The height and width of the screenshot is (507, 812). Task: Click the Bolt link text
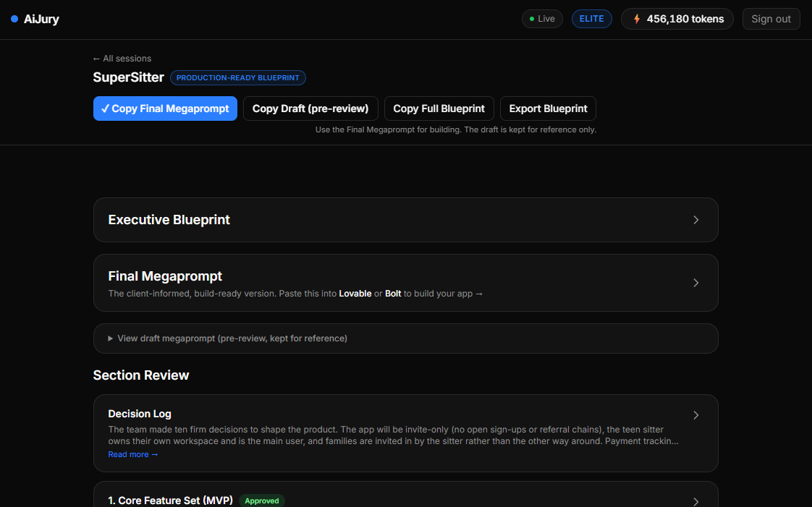393,294
